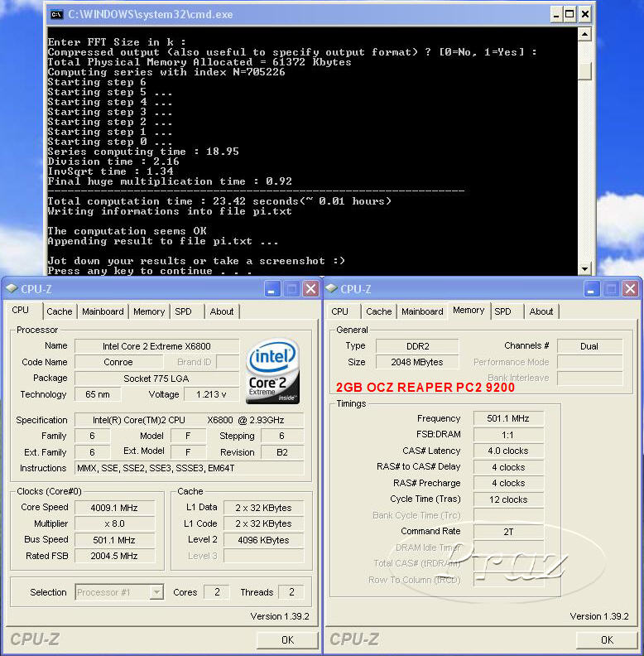
Task: Click the Rated FSB value 2004.5 MHz
Action: (114, 556)
